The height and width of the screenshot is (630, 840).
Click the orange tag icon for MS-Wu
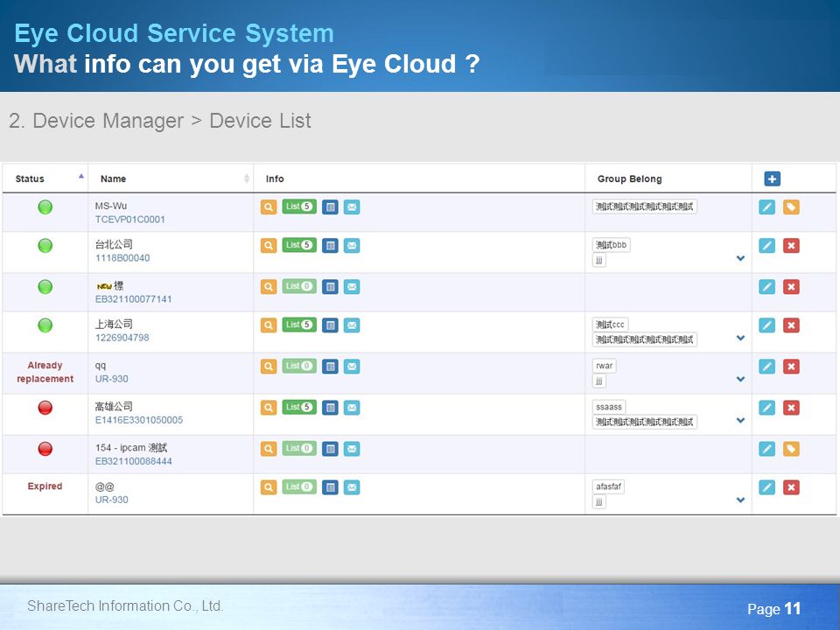[x=791, y=207]
